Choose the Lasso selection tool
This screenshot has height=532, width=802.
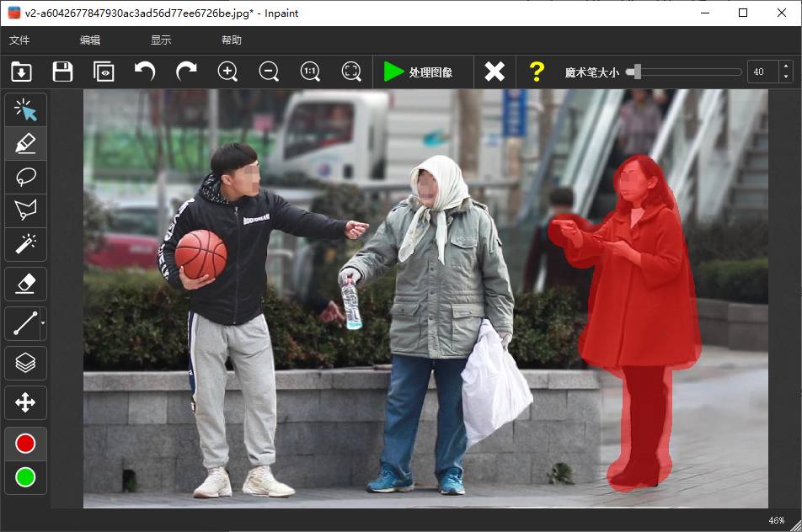(x=25, y=178)
